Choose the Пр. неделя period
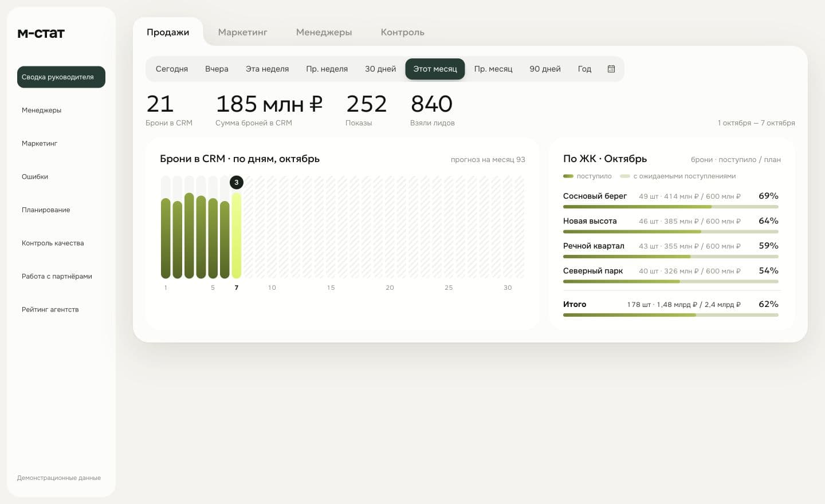This screenshot has width=825, height=504. coord(327,69)
